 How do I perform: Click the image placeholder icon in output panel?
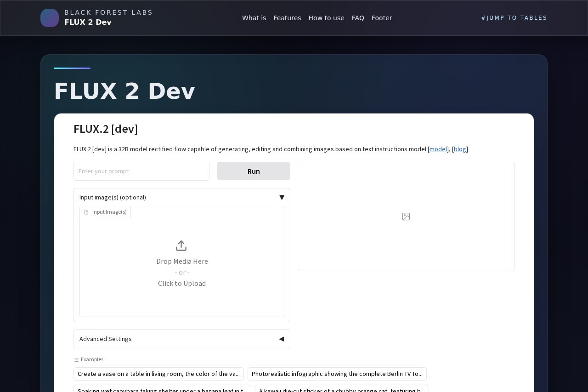click(x=406, y=216)
